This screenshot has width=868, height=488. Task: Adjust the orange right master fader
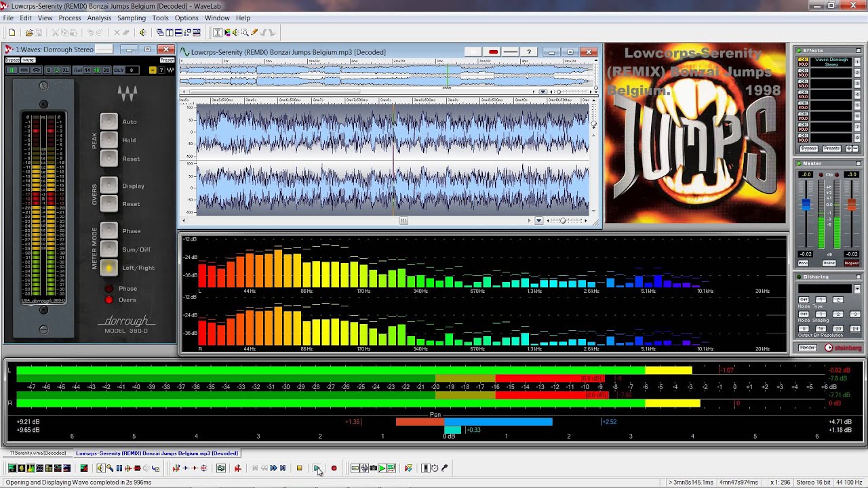click(x=852, y=205)
